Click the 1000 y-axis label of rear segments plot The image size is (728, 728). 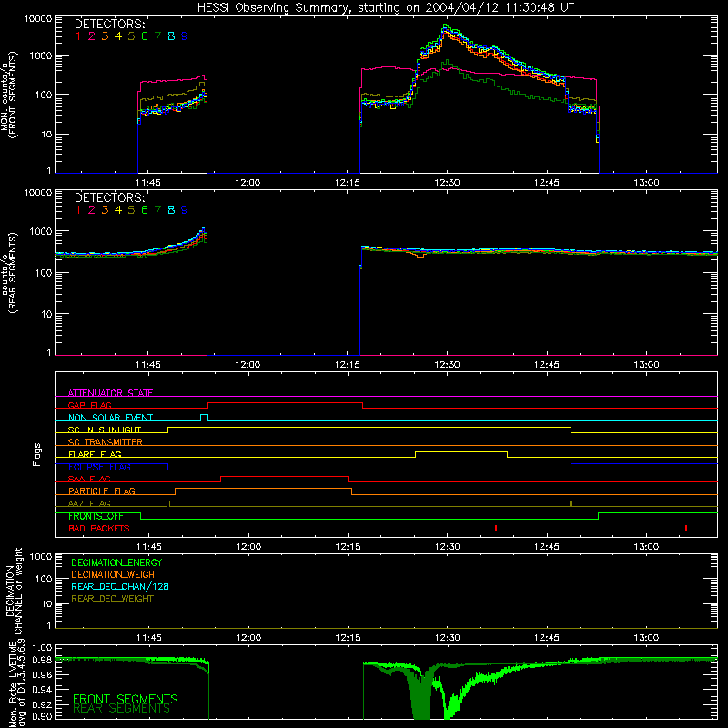[x=40, y=231]
